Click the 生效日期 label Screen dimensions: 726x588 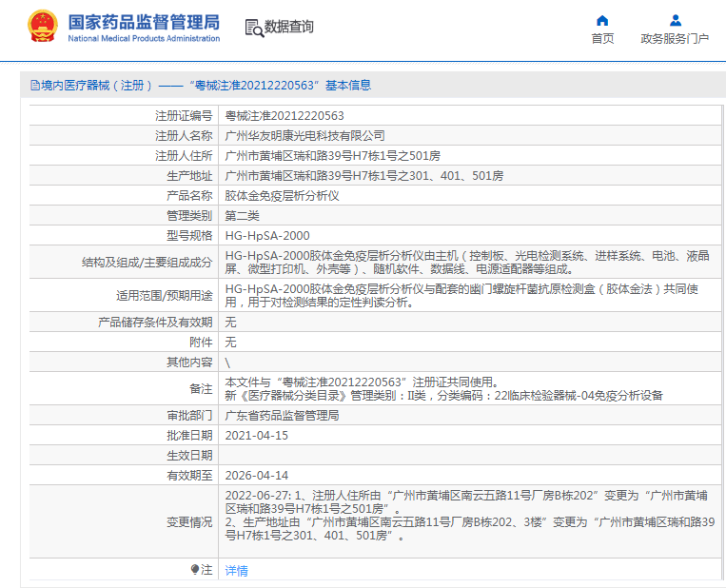[x=189, y=456]
